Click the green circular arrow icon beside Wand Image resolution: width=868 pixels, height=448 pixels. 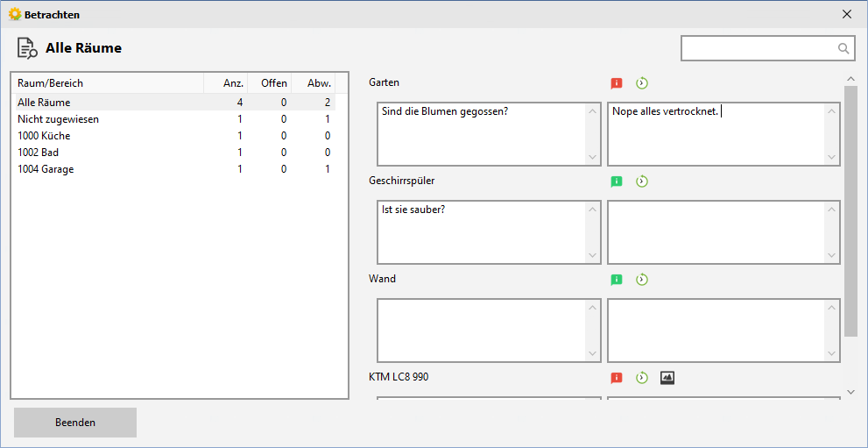pos(642,280)
